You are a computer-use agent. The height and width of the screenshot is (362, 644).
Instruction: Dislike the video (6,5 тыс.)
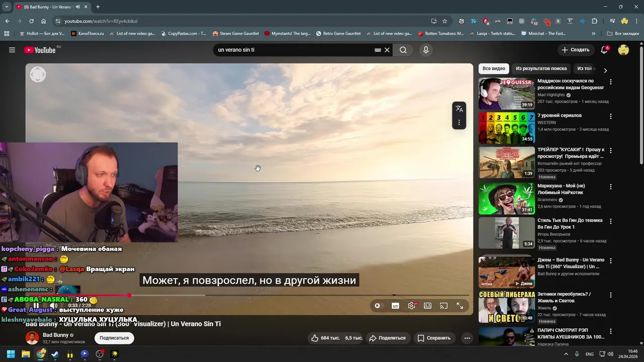pos(353,338)
